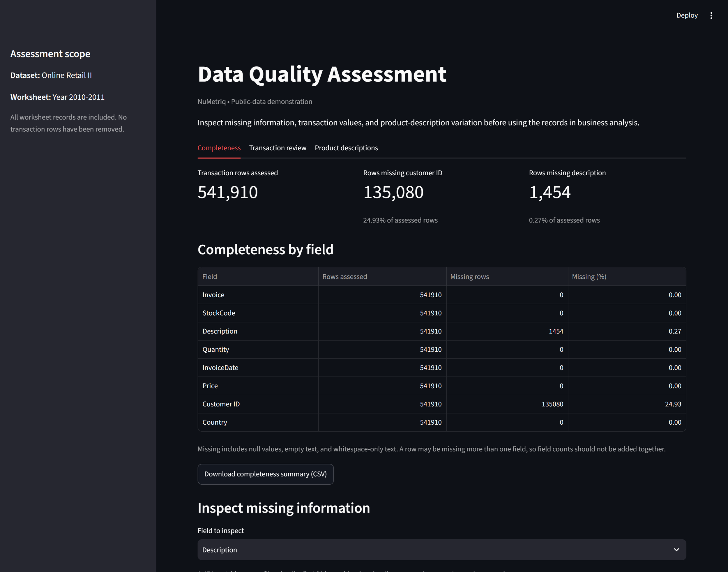
Task: Click Dataset: Online Retail II in sidebar
Action: coord(51,75)
